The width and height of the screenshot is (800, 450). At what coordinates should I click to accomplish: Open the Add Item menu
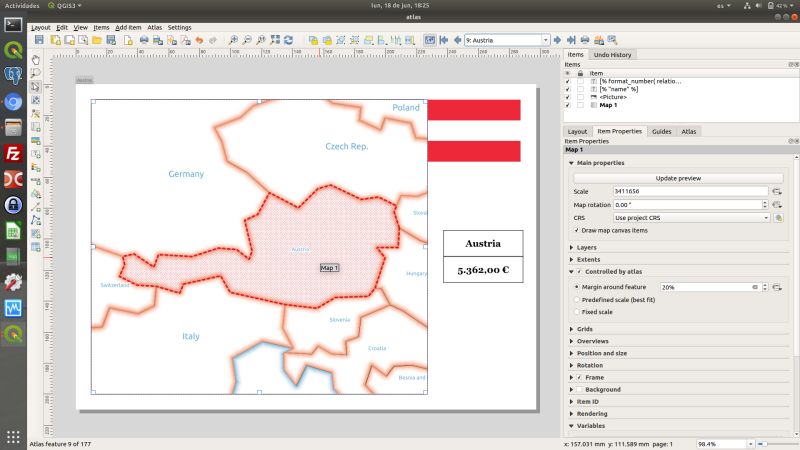coord(128,28)
